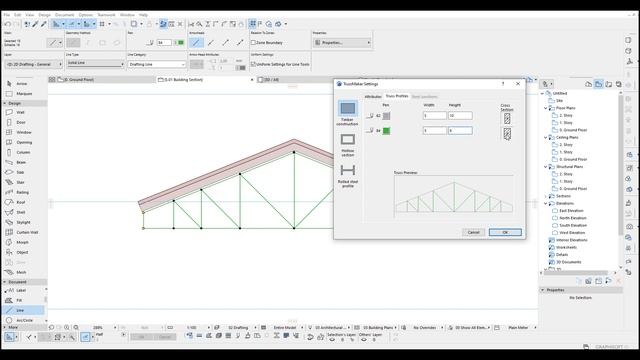Viewport: 640px width, 360px height.
Task: Click the help question mark in dialog
Action: pyautogui.click(x=503, y=84)
